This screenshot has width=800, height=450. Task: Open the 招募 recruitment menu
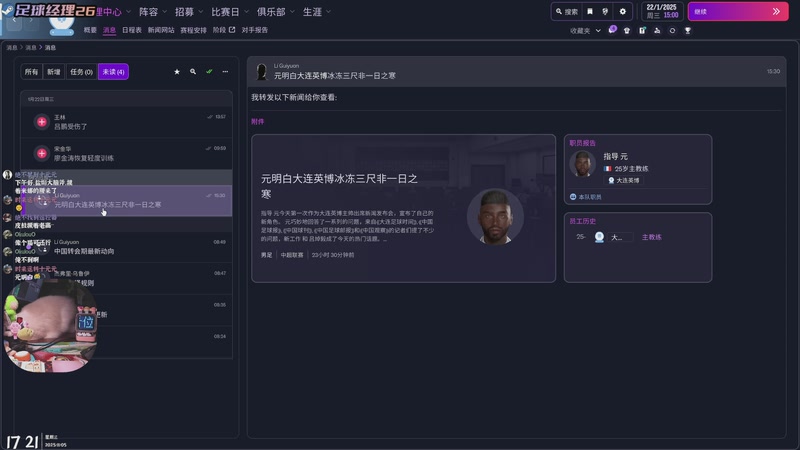pyautogui.click(x=184, y=11)
